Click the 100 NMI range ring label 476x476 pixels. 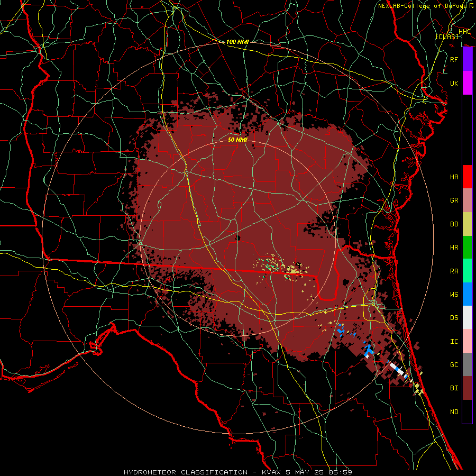pyautogui.click(x=237, y=42)
